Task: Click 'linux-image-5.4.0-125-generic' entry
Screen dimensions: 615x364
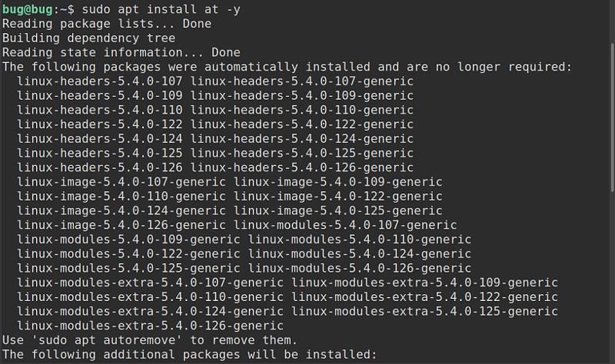Action: (338, 211)
